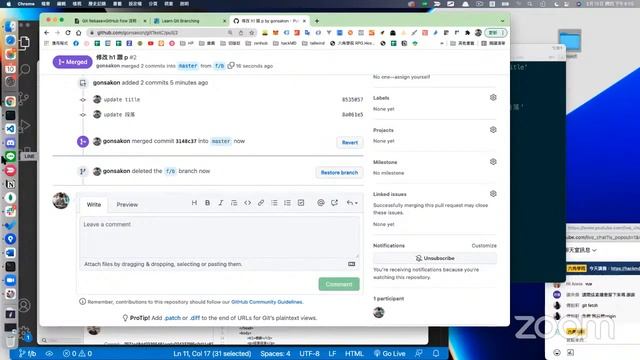Insert a bulleted list
Image resolution: width=640 pixels, height=360 pixels.
[274, 203]
